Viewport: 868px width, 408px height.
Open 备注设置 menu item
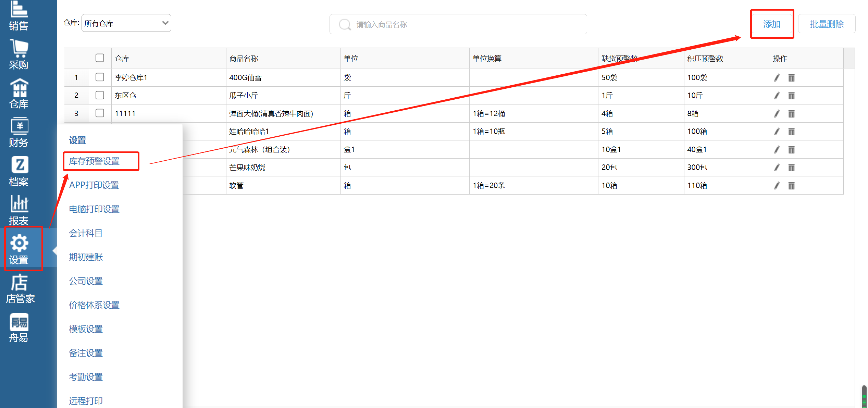86,353
